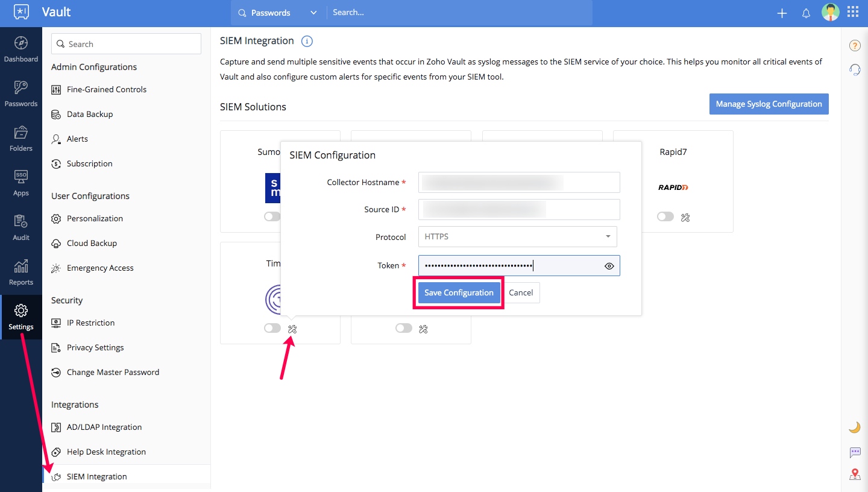Screen dimensions: 868x492
Task: Open the user profile avatar
Action: pyautogui.click(x=830, y=13)
